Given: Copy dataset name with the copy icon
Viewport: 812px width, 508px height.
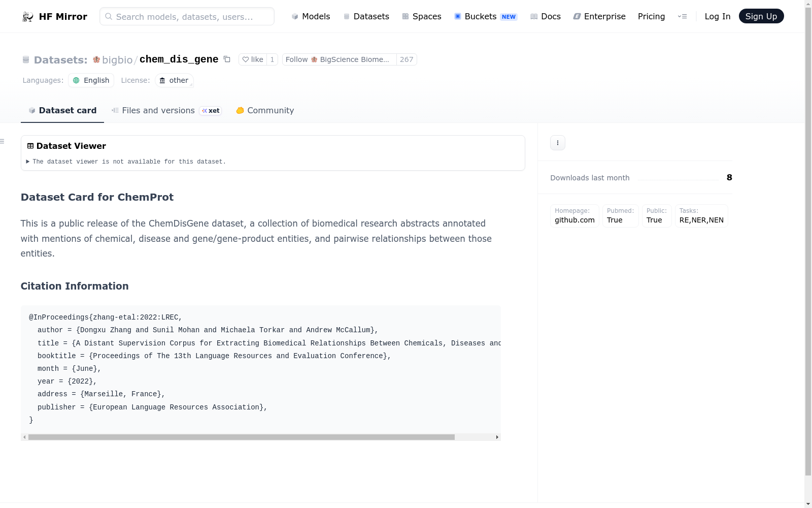Looking at the screenshot, I should tap(227, 59).
